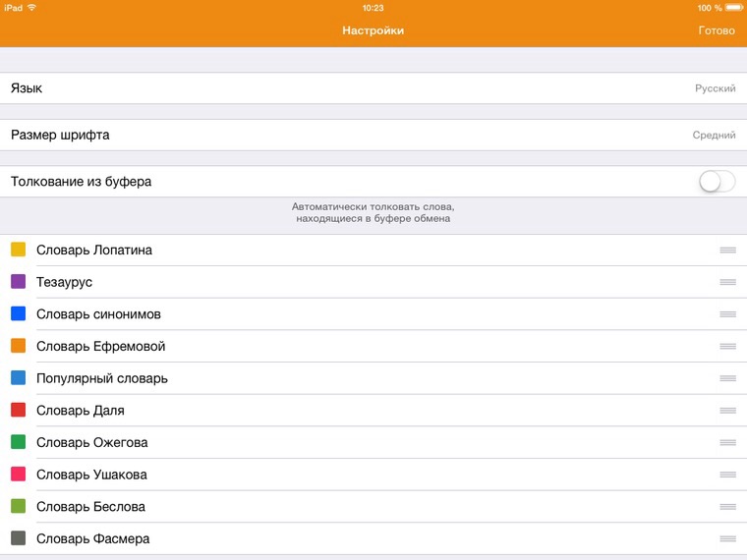Select the Словарь Ожегова label
This screenshot has width=747, height=560.
click(x=92, y=442)
